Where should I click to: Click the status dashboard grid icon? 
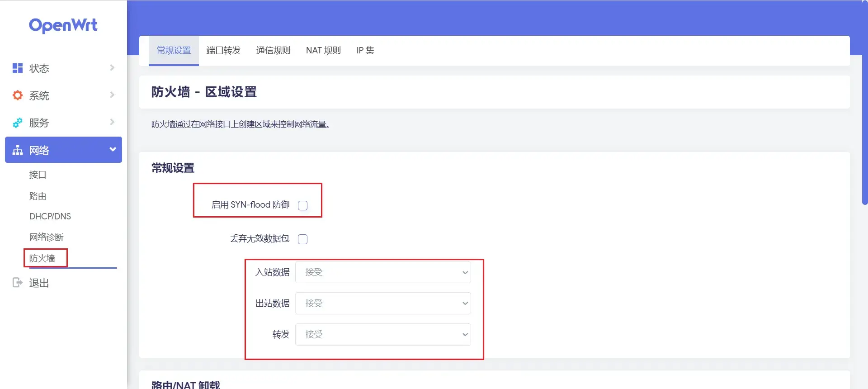pos(18,68)
